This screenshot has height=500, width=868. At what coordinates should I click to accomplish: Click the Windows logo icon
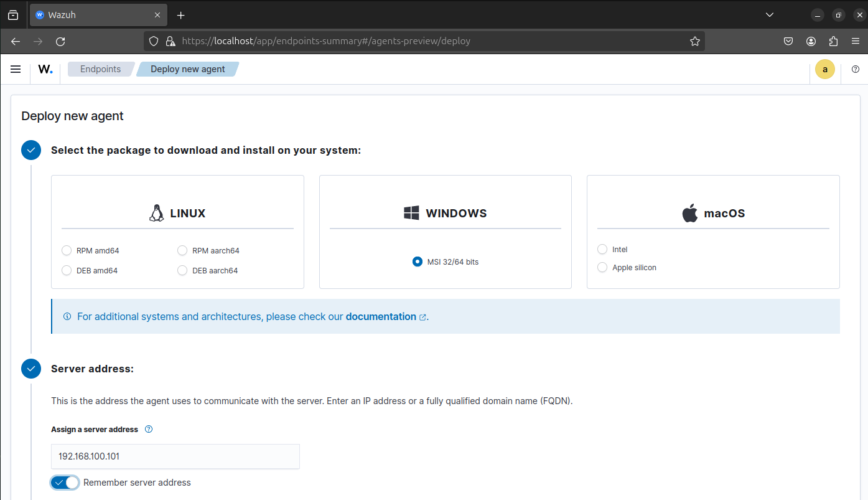(411, 213)
